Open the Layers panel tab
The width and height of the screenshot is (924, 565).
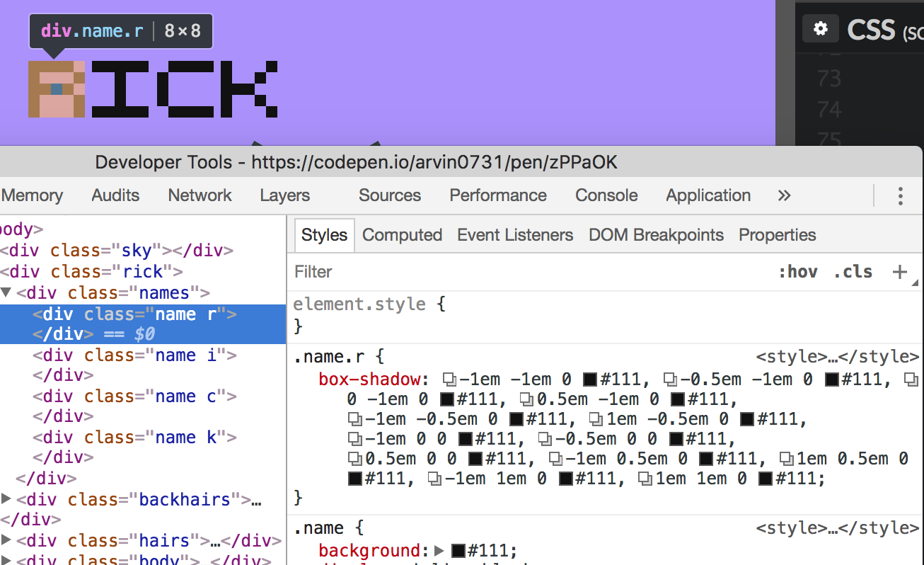coord(284,195)
